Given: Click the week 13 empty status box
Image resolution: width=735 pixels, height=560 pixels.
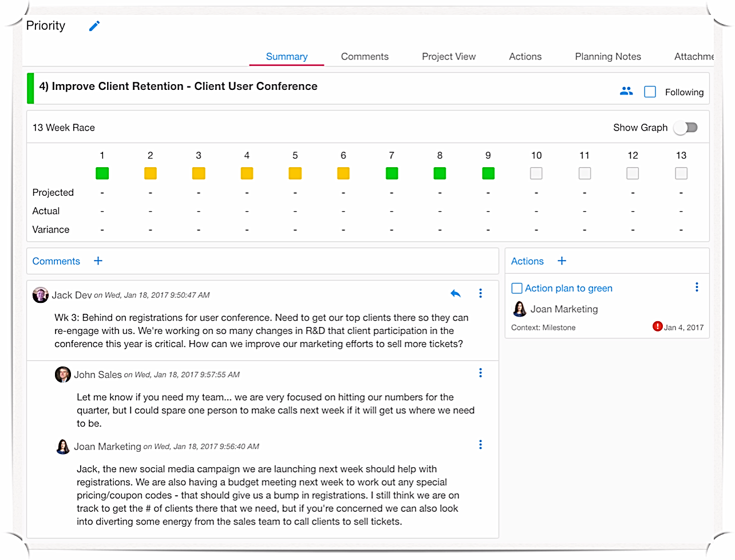Looking at the screenshot, I should (681, 173).
